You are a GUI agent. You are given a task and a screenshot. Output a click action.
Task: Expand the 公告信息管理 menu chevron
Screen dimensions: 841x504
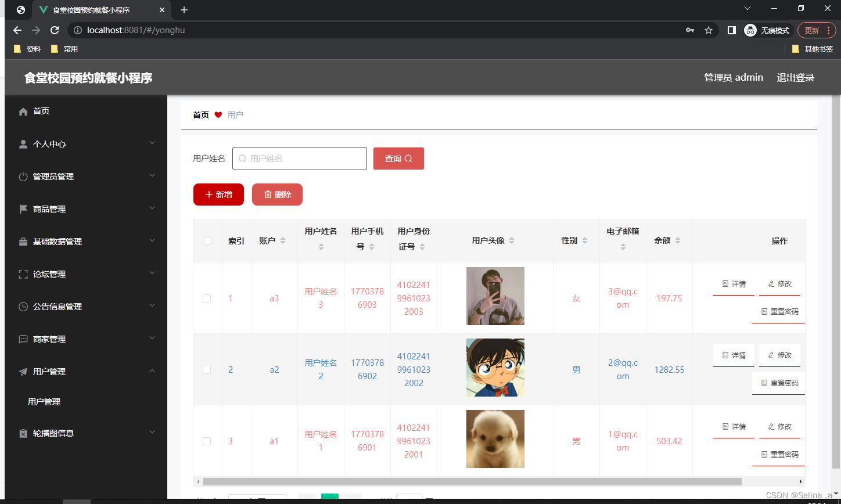(152, 305)
